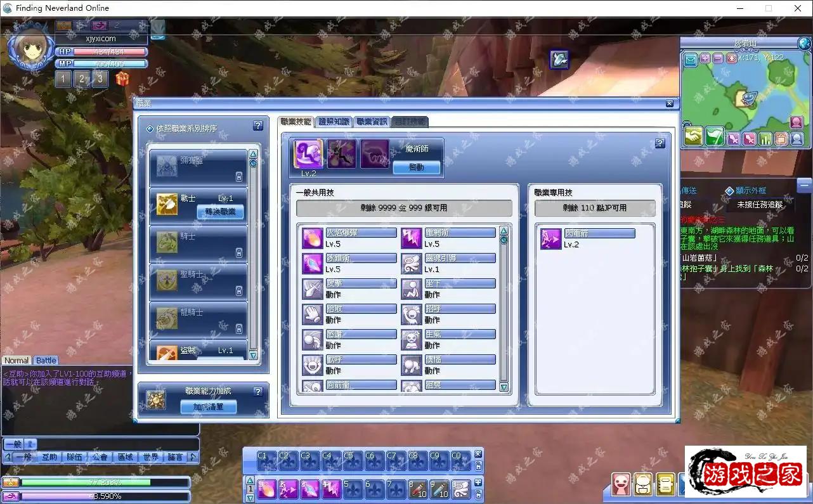
Task: Open the globe world map icon
Action: pos(804,44)
